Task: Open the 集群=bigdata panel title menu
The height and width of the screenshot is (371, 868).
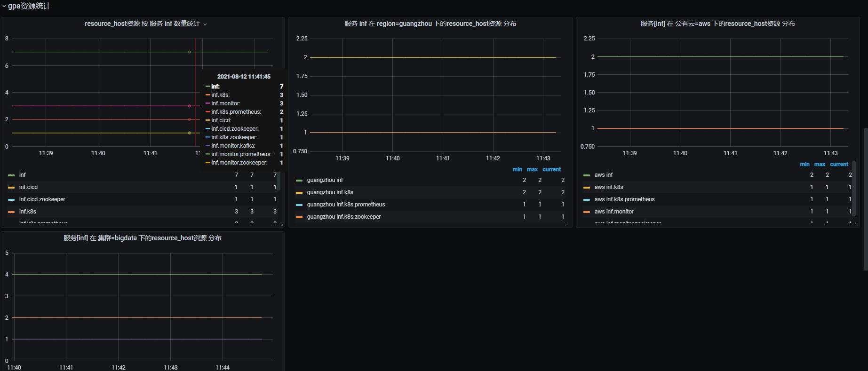Action: click(143, 238)
